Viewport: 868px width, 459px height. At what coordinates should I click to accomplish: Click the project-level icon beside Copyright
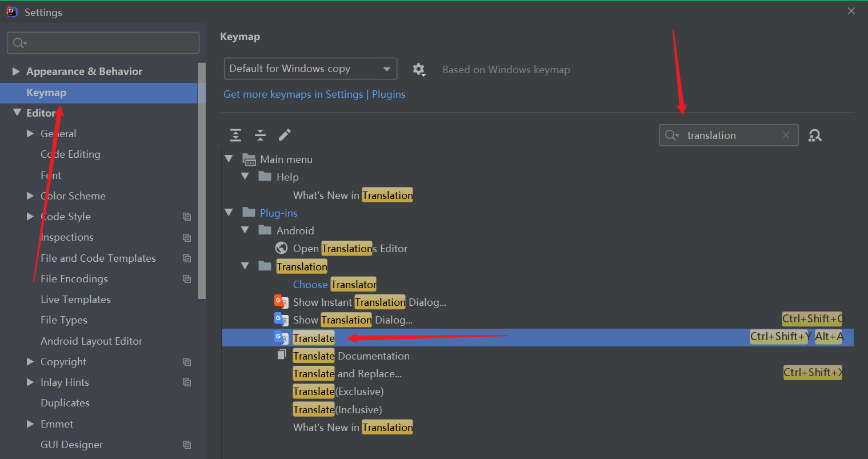[x=186, y=362]
